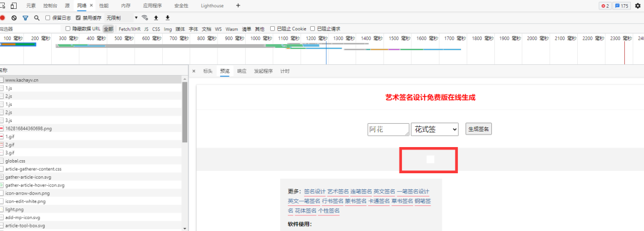Open the 性能 tab
Image resolution: width=644 pixels, height=231 pixels.
tap(104, 6)
